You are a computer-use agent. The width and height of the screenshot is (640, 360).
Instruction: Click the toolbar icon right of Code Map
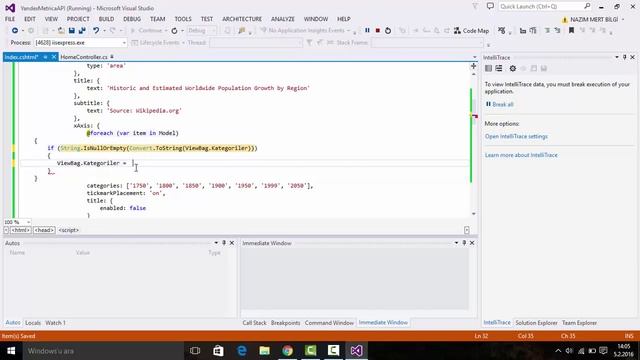pyautogui.click(x=502, y=31)
